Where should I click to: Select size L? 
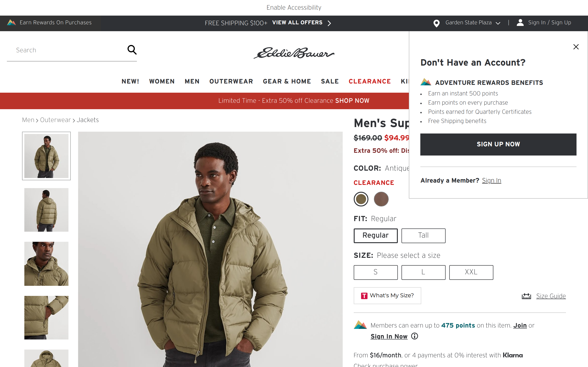coord(423,272)
